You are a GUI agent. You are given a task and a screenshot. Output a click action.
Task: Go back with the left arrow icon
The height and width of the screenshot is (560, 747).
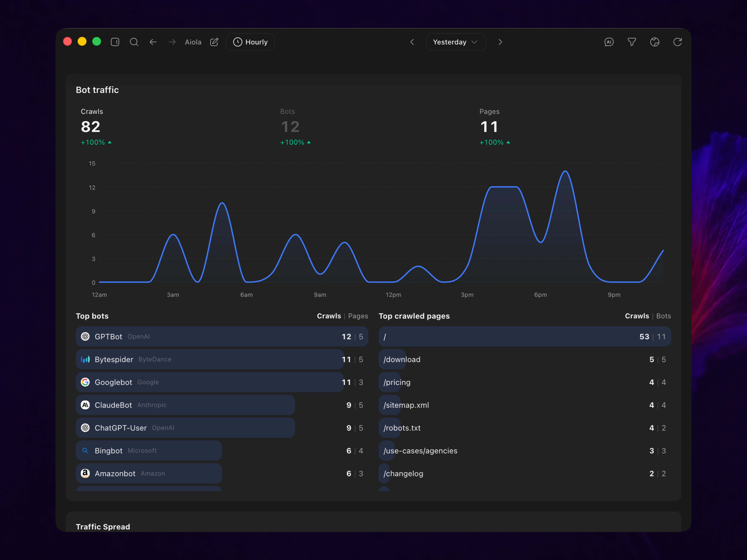click(x=153, y=42)
